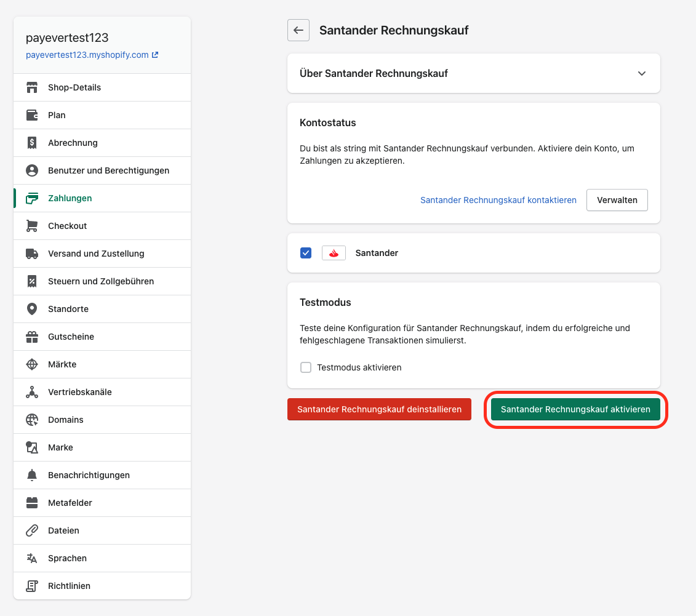
Task: Click the Kontostatus heading
Action: pyautogui.click(x=327, y=123)
